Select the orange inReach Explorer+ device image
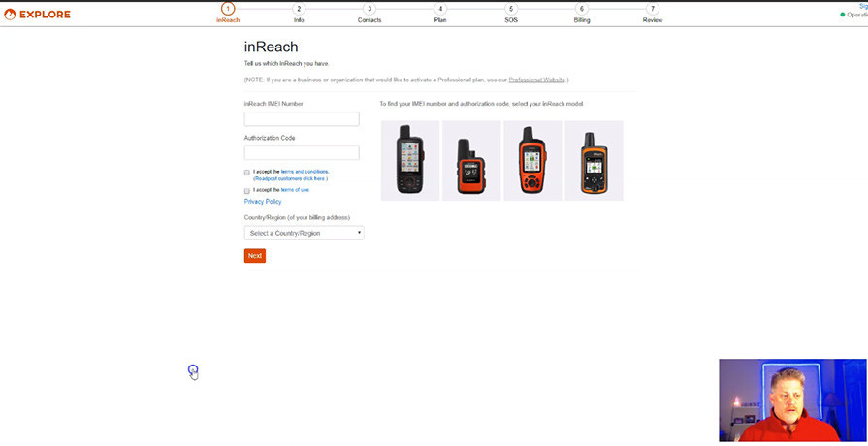The height and width of the screenshot is (446, 868). click(x=532, y=161)
